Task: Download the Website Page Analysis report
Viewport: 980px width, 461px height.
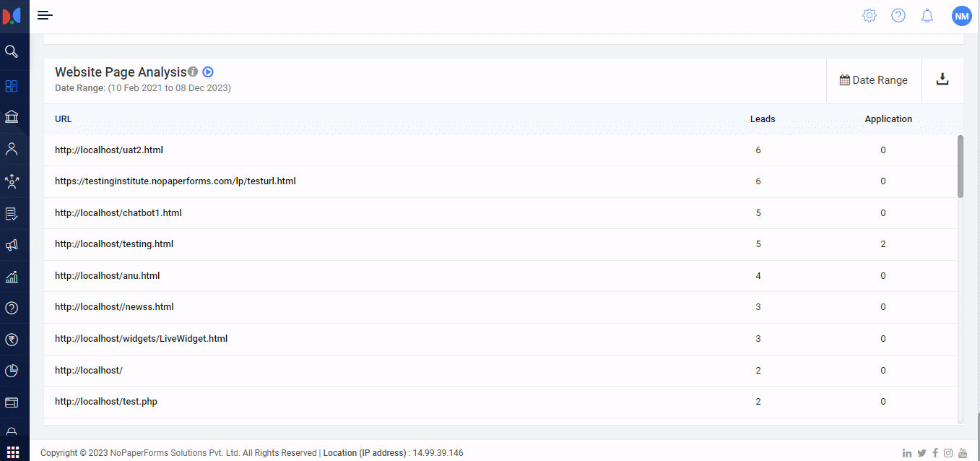Action: coord(942,79)
